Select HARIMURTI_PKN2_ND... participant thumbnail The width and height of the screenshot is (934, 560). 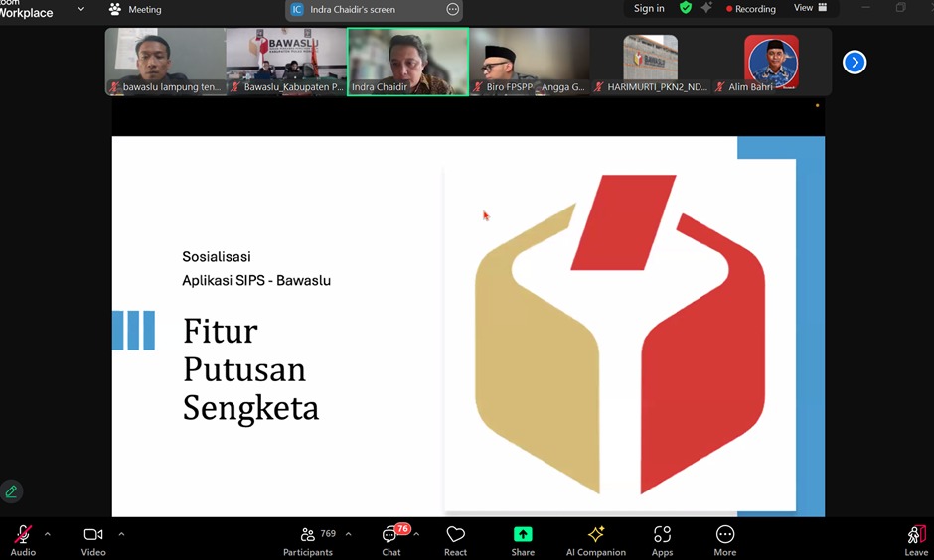[651, 62]
